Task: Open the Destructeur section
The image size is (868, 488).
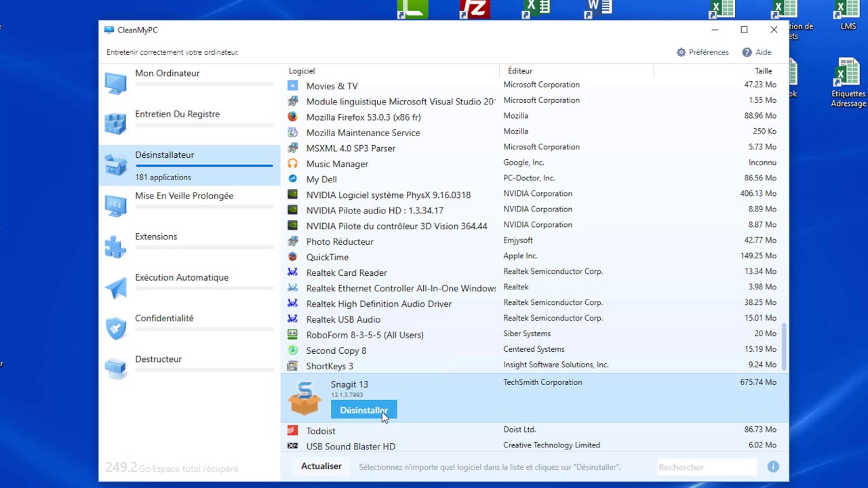Action: click(x=189, y=368)
